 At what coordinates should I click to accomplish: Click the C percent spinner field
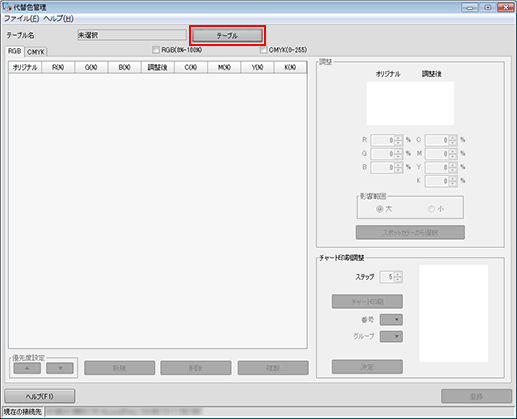[441, 140]
